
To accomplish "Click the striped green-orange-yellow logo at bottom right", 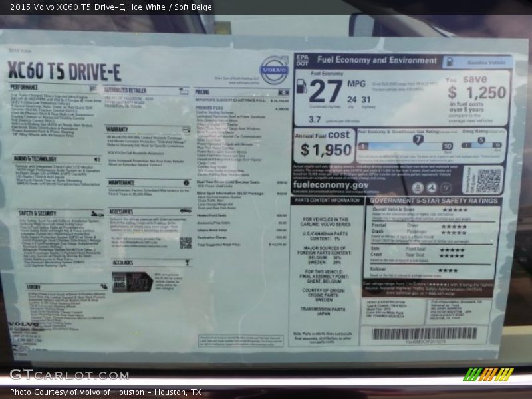I will click(x=488, y=374).
